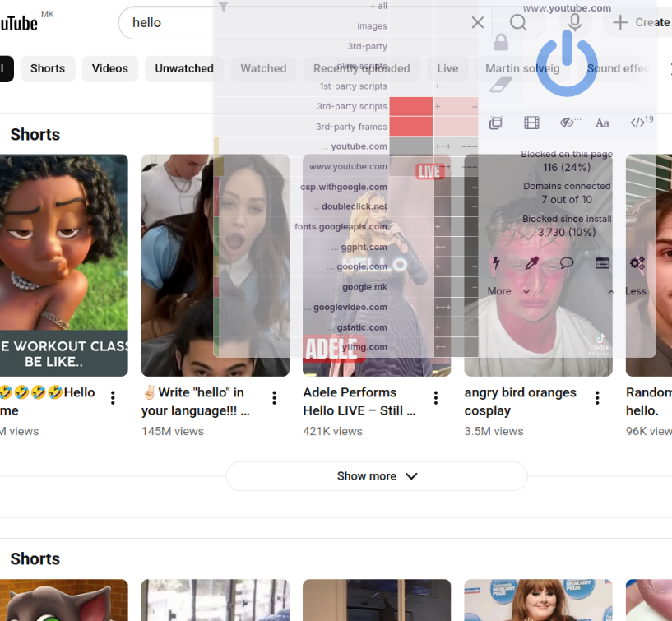The width and height of the screenshot is (672, 621).
Task: Select the Videos filter chip
Action: coord(110,69)
